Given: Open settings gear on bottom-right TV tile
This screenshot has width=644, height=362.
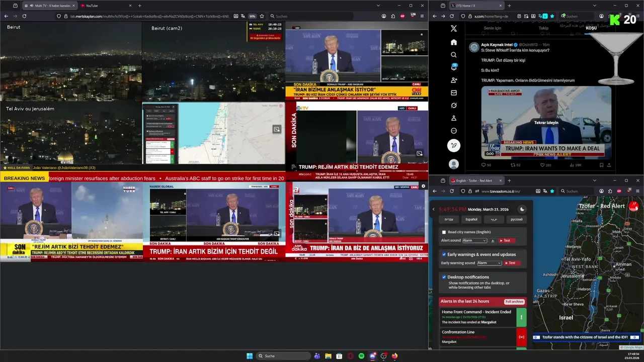Looking at the screenshot, I should (x=423, y=187).
